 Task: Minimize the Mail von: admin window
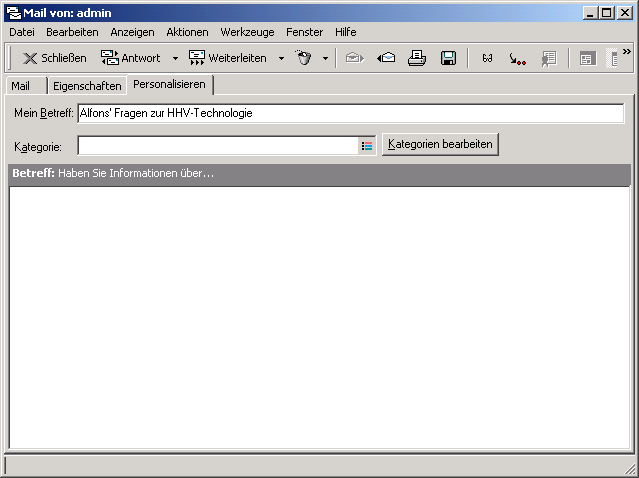[x=590, y=13]
